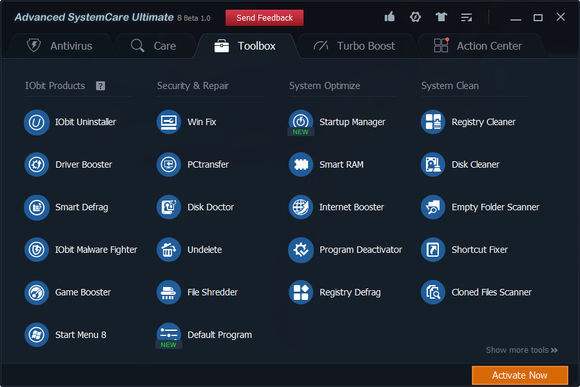Launch the Disk Cleaner icon

[433, 165]
